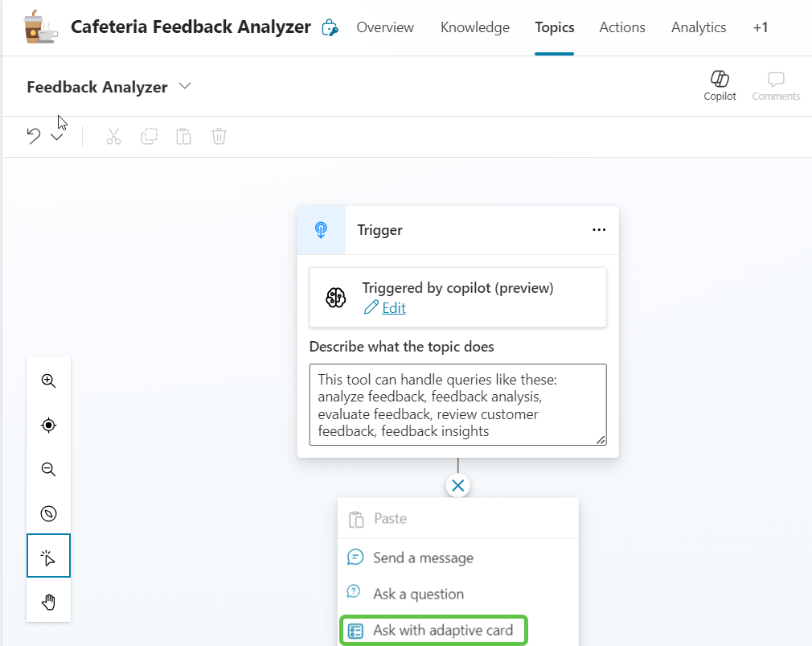This screenshot has width=812, height=646.
Task: Click the Edit link under Triggered by copilot
Action: [x=392, y=307]
